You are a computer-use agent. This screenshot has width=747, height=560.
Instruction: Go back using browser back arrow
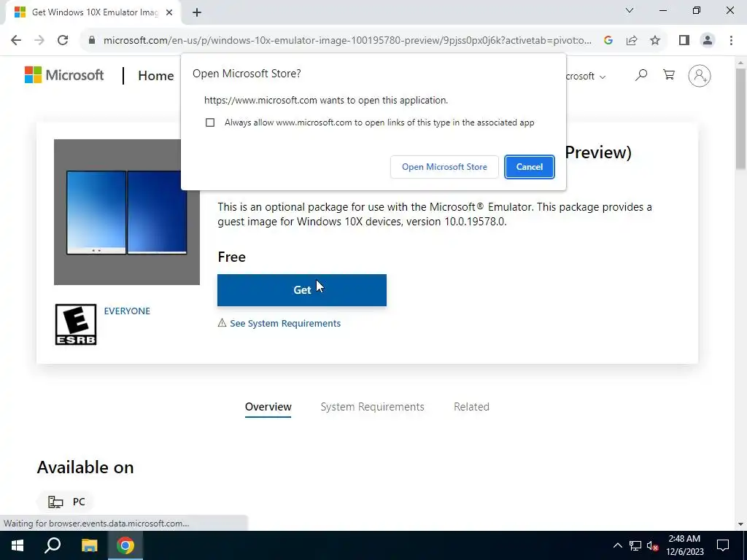pos(16,40)
